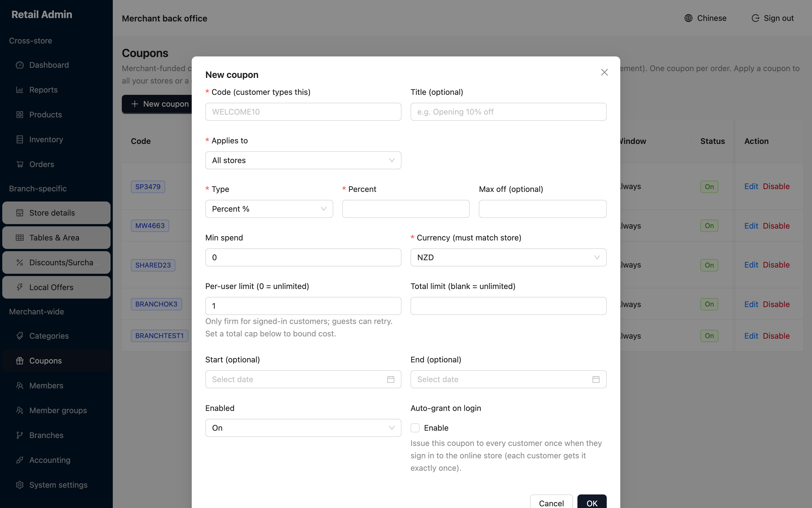This screenshot has width=812, height=508.
Task: Click the Categories tag icon
Action: click(x=20, y=336)
